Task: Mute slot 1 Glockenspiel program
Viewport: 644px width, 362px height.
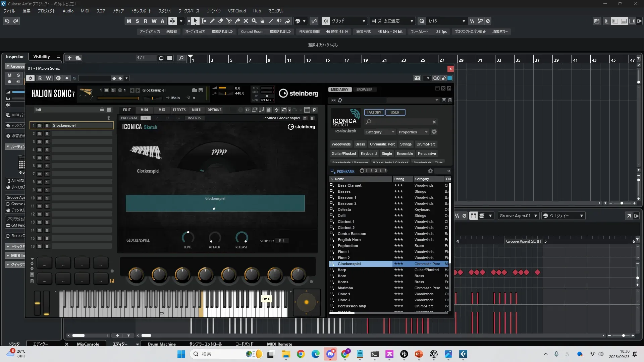Action: pos(39,125)
